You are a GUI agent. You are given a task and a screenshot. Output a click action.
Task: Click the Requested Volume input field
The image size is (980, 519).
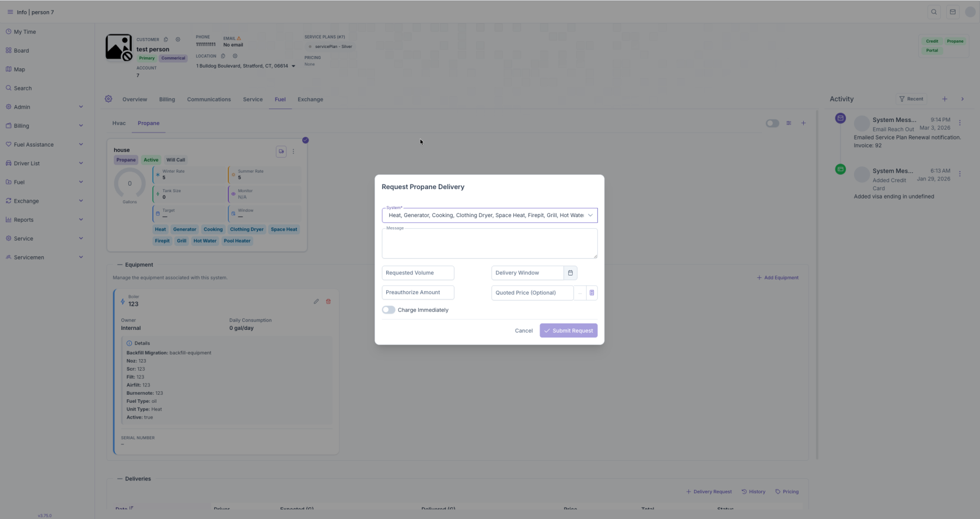[418, 273]
